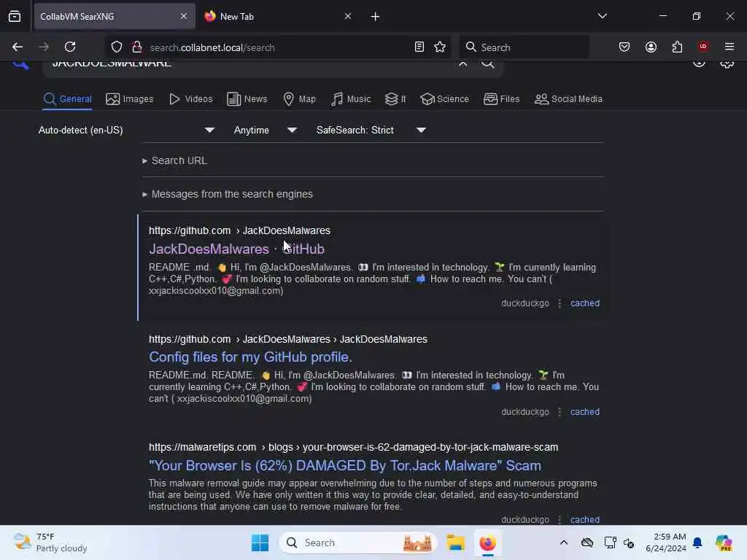
Task: Expand Messages from the search engines
Action: pyautogui.click(x=228, y=194)
